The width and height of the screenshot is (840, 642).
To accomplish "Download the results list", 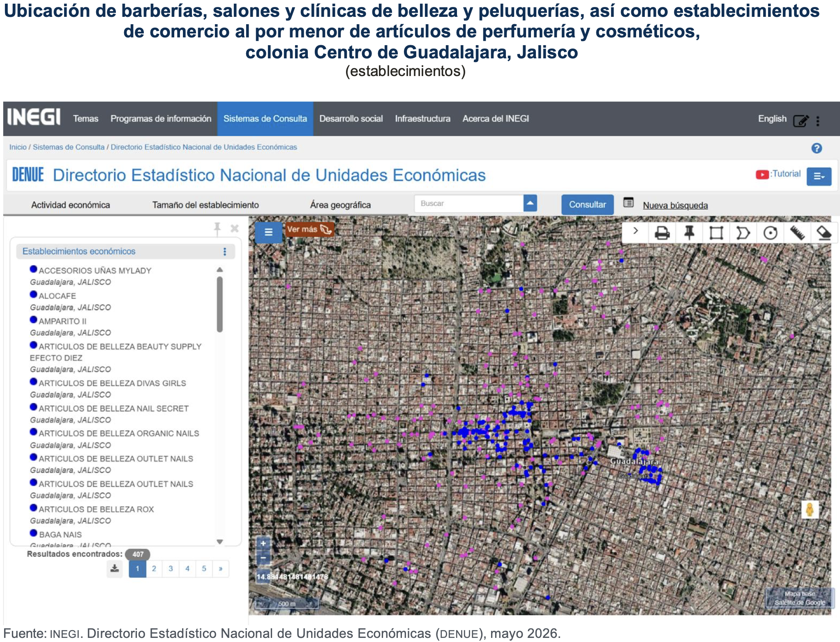I will point(115,569).
